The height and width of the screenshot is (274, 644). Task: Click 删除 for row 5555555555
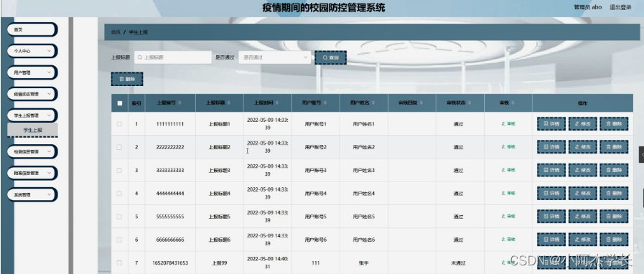(614, 216)
